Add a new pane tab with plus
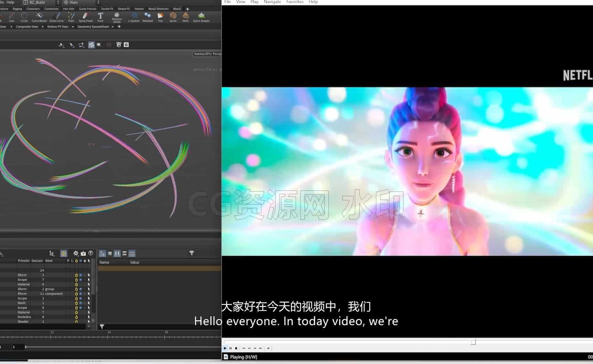The height and width of the screenshot is (364, 593). 119,26
